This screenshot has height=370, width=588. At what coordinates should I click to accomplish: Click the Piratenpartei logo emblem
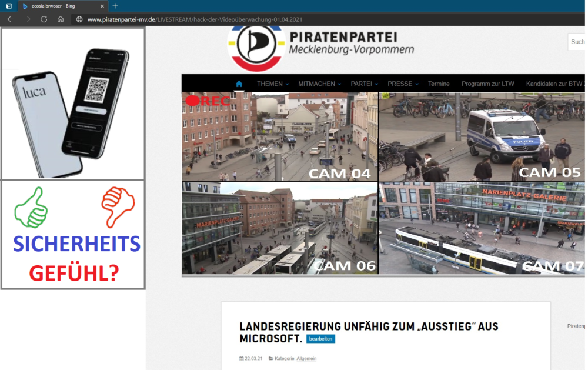(256, 47)
